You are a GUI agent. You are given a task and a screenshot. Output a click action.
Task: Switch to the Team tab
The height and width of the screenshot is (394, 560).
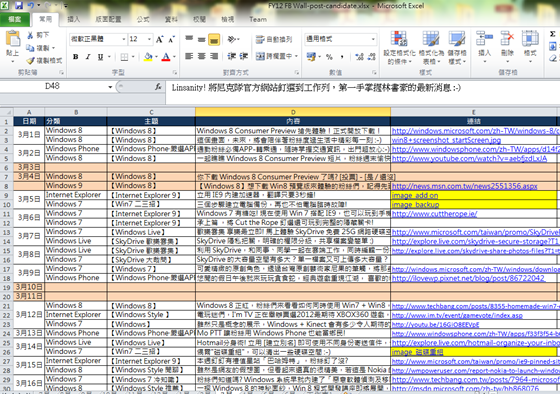tap(258, 19)
